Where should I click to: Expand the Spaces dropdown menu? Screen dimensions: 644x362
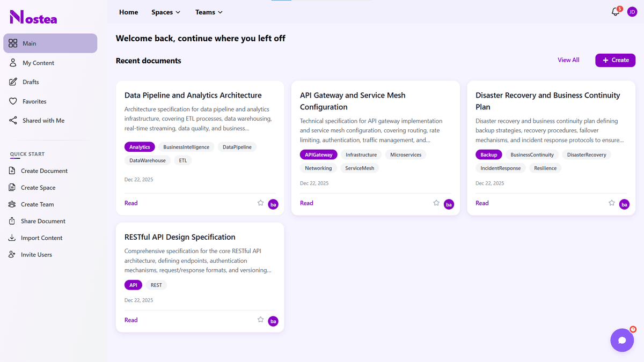point(166,12)
